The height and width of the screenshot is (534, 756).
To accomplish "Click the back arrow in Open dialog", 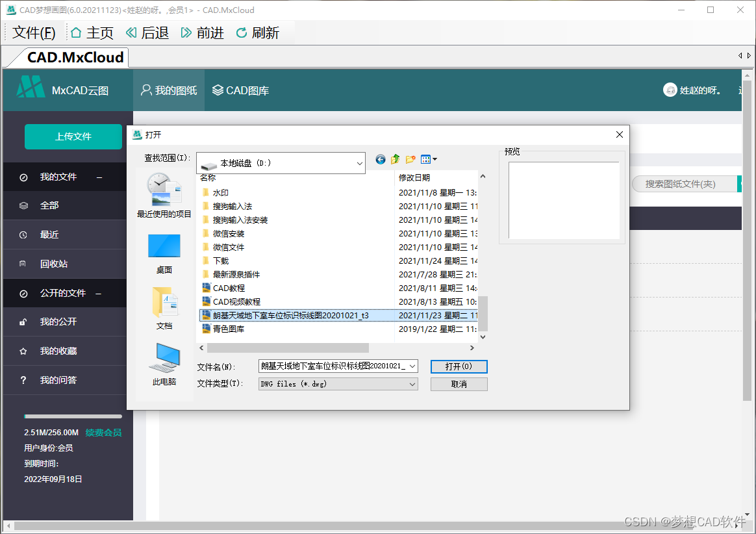I will coord(381,160).
